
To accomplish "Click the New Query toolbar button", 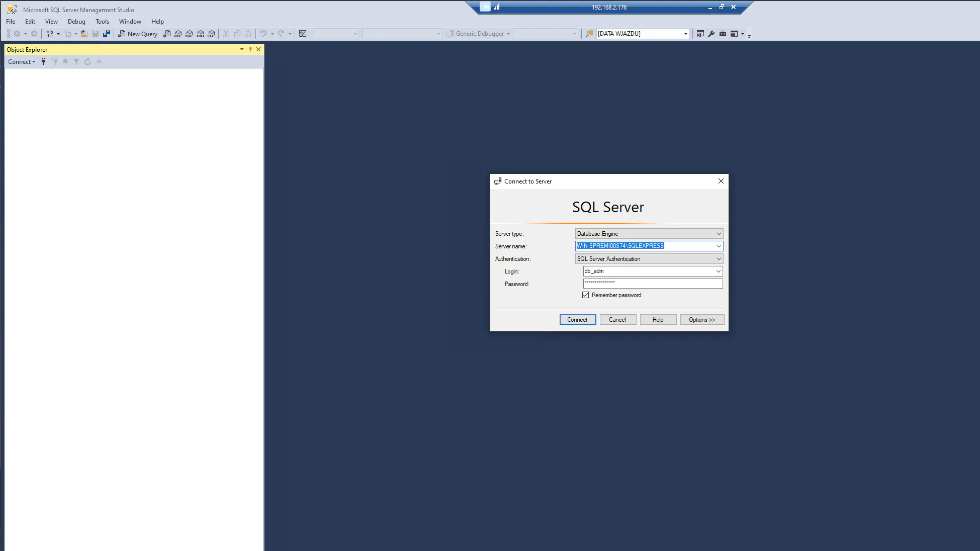I will pos(138,34).
